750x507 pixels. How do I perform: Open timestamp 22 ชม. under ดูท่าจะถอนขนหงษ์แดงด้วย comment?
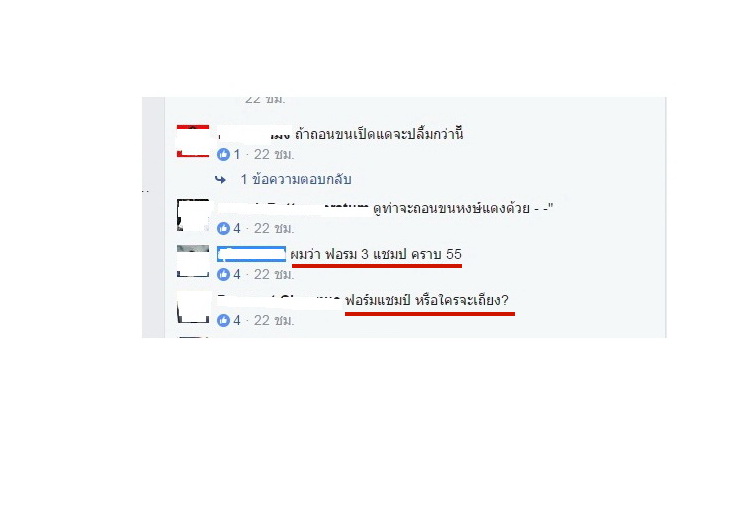pos(274,228)
